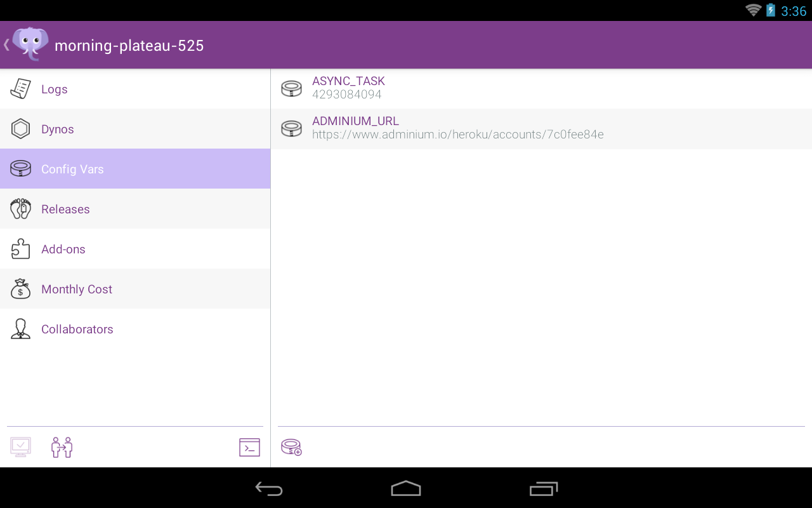The width and height of the screenshot is (812, 508).
Task: Open the Releases section
Action: point(135,209)
